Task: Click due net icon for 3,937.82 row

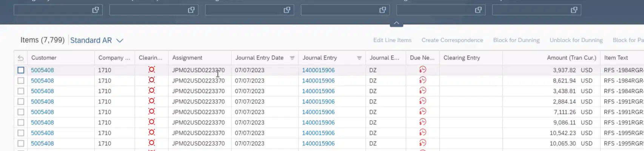Action: tap(422, 70)
